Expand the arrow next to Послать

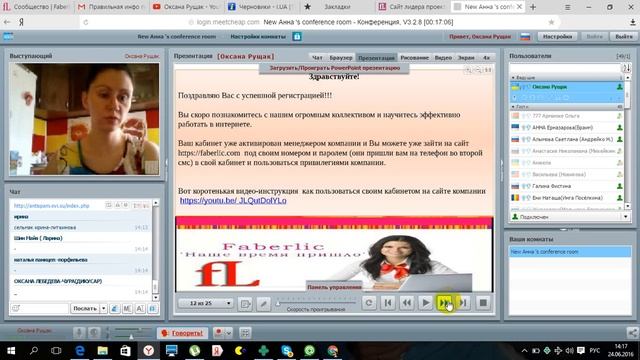104,309
